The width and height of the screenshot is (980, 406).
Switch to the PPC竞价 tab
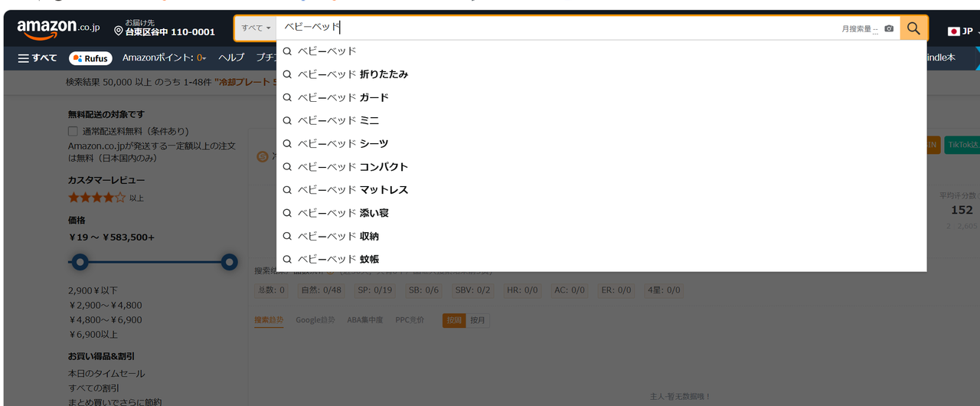[410, 320]
